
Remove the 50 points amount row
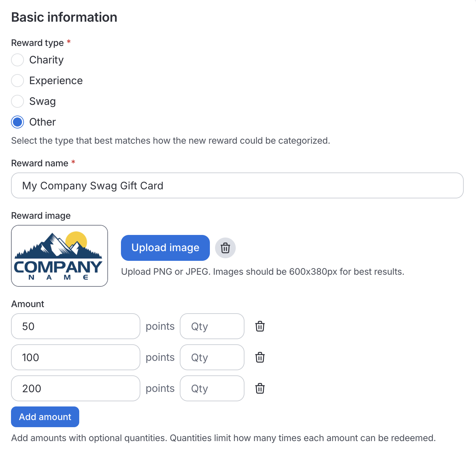(x=260, y=326)
